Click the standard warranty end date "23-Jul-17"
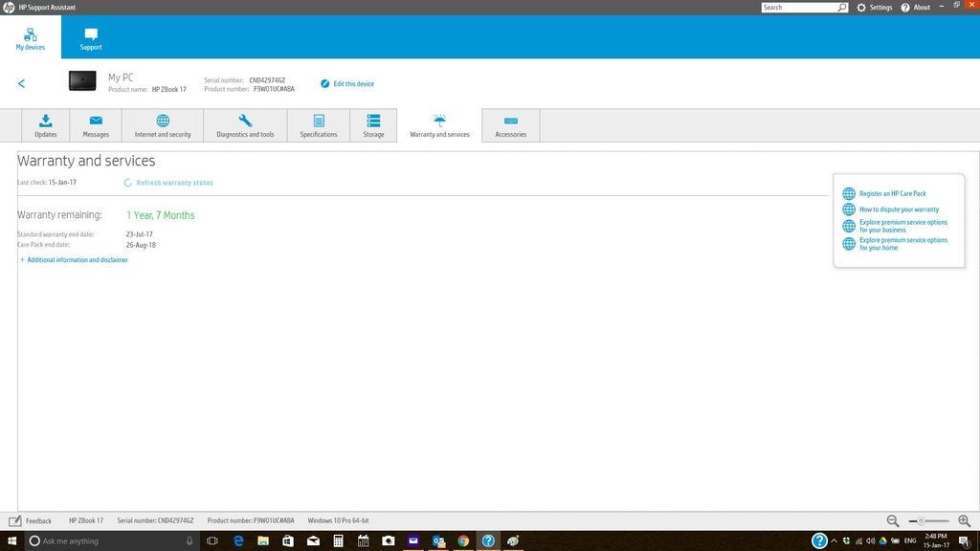 point(140,234)
